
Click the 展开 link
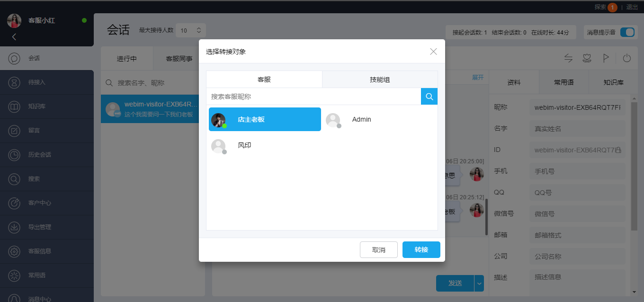(478, 77)
